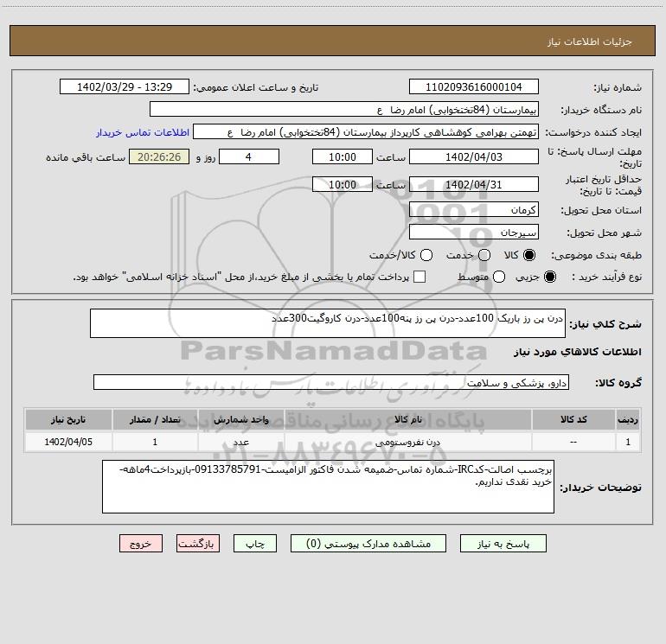
Task: Click the remaining days field showing 4
Action: tap(249, 156)
